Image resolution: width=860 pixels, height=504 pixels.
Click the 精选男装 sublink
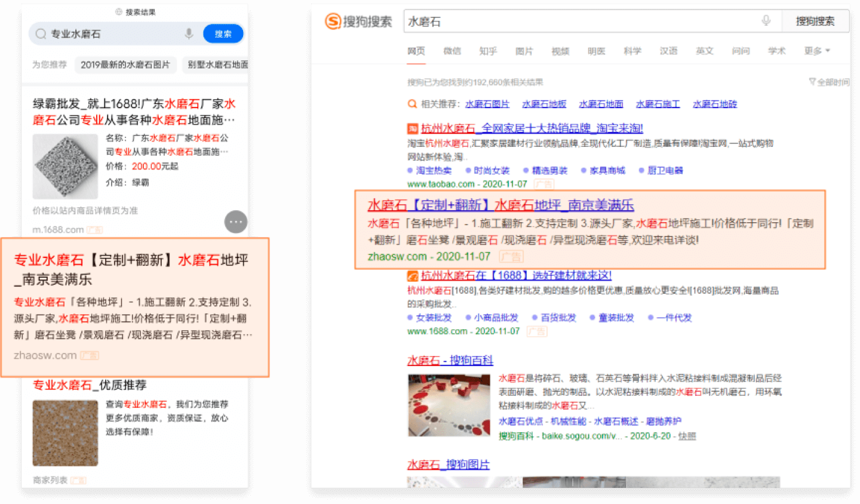[x=549, y=171]
